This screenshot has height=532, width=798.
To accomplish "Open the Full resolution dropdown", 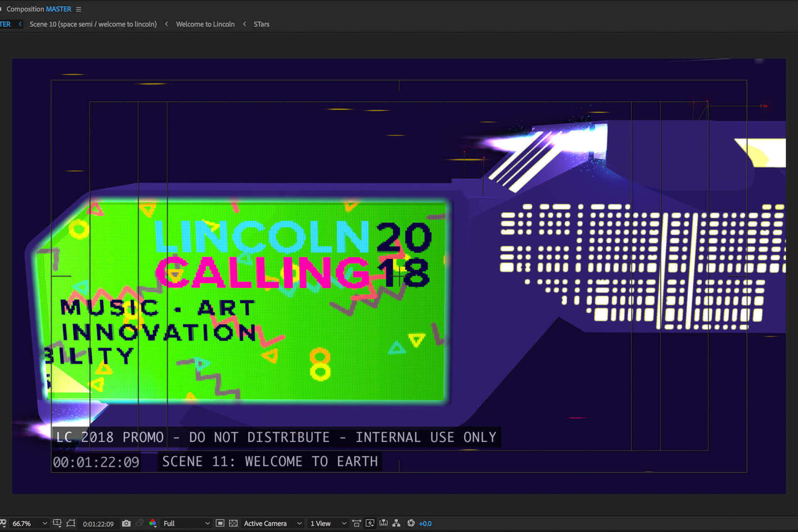I will (x=186, y=523).
